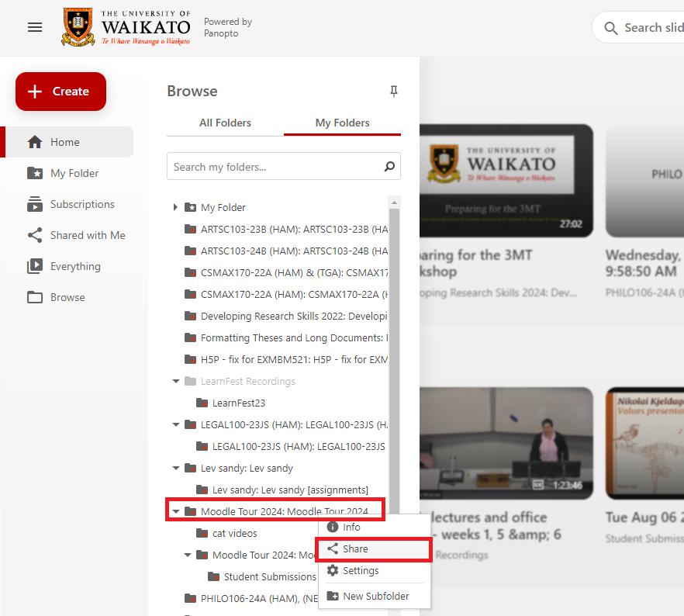
Task: Open Settings from the context menu
Action: tap(375, 571)
